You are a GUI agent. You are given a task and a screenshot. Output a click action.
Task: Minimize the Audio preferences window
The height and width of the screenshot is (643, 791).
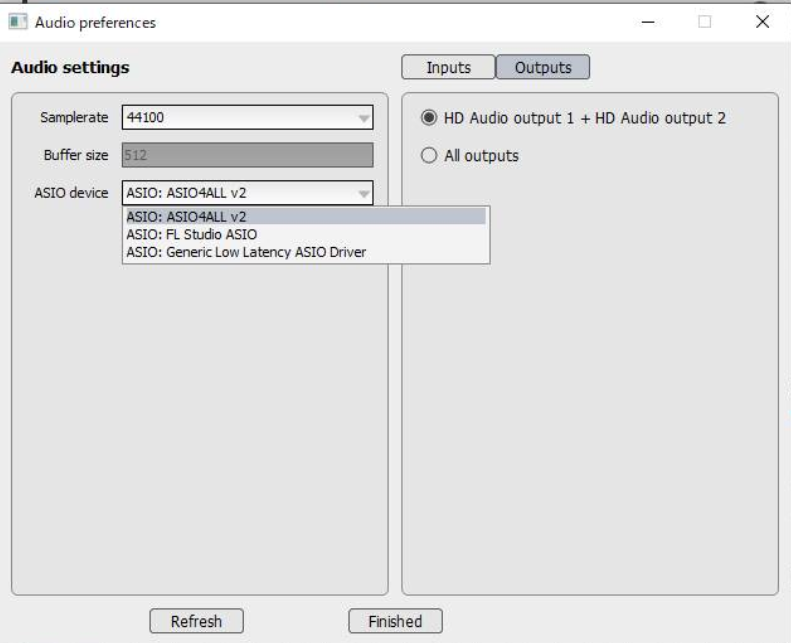click(648, 22)
